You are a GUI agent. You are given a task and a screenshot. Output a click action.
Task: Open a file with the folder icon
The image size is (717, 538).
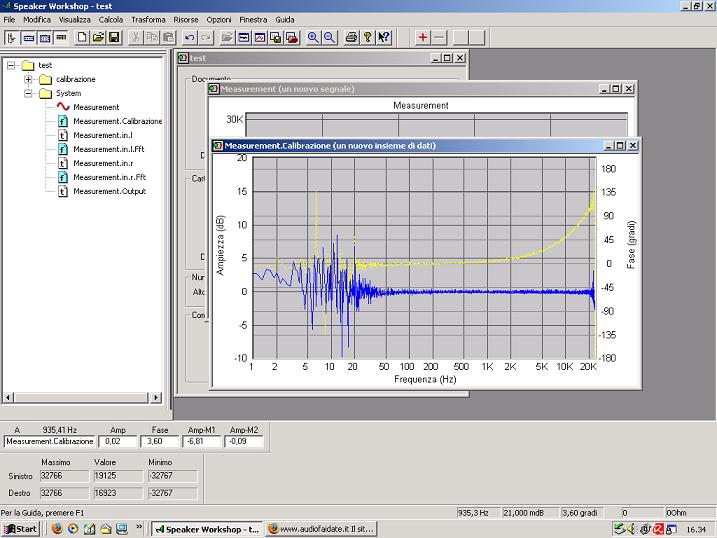[x=98, y=37]
